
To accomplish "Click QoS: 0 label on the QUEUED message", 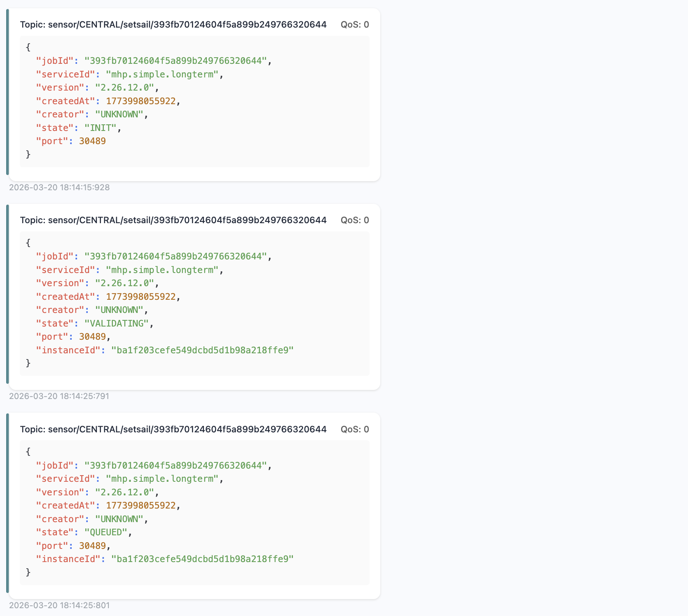I will [x=354, y=429].
